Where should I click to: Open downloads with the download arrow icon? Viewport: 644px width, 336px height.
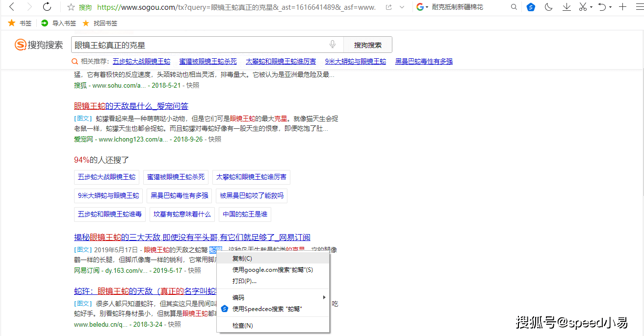567,7
